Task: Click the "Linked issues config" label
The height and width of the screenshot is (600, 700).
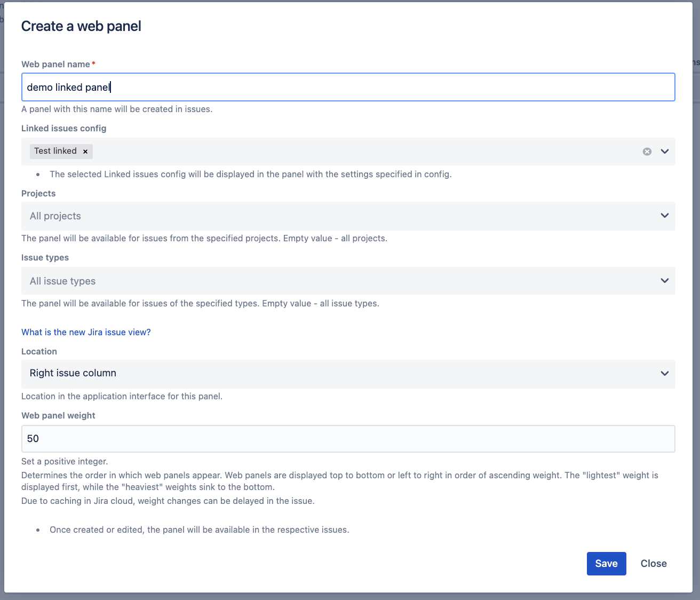Action: click(x=63, y=128)
